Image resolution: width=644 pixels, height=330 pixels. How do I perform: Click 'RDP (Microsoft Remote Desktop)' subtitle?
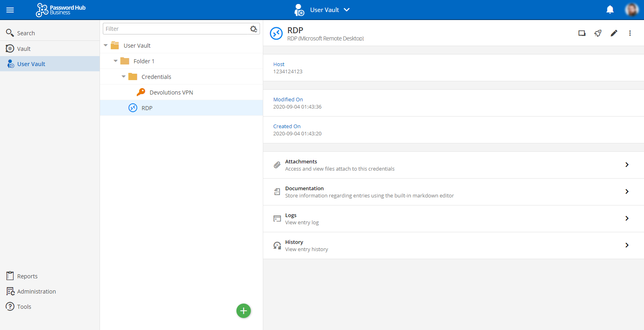326,38
